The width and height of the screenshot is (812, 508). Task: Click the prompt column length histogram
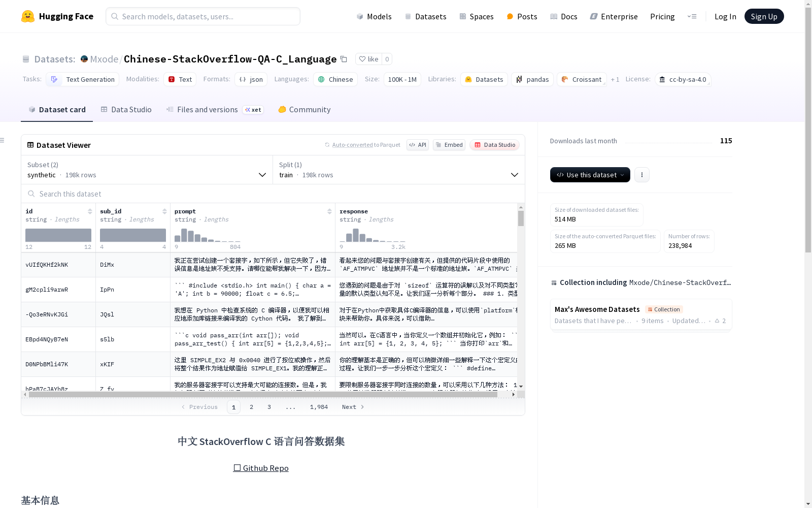[x=208, y=235]
